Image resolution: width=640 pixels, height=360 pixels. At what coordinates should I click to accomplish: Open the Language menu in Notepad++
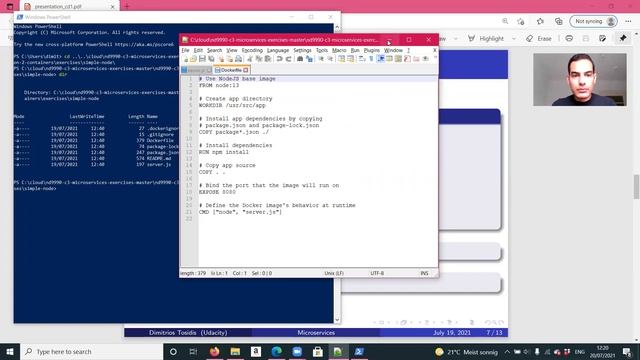[x=278, y=50]
